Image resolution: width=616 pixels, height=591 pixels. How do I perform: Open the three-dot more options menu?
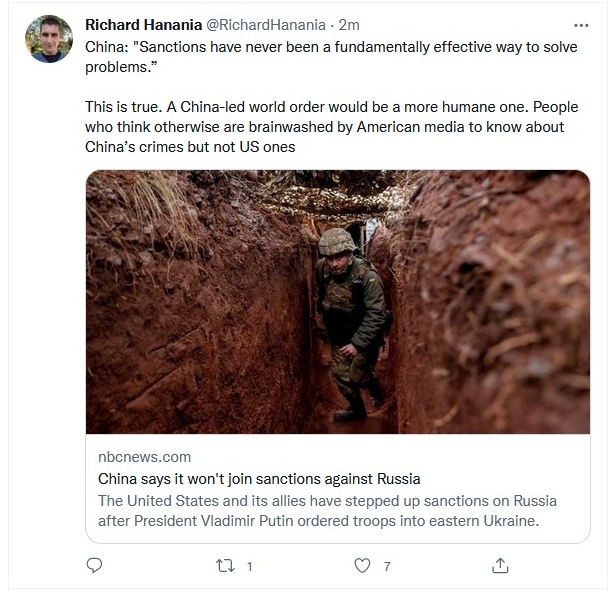pyautogui.click(x=581, y=26)
